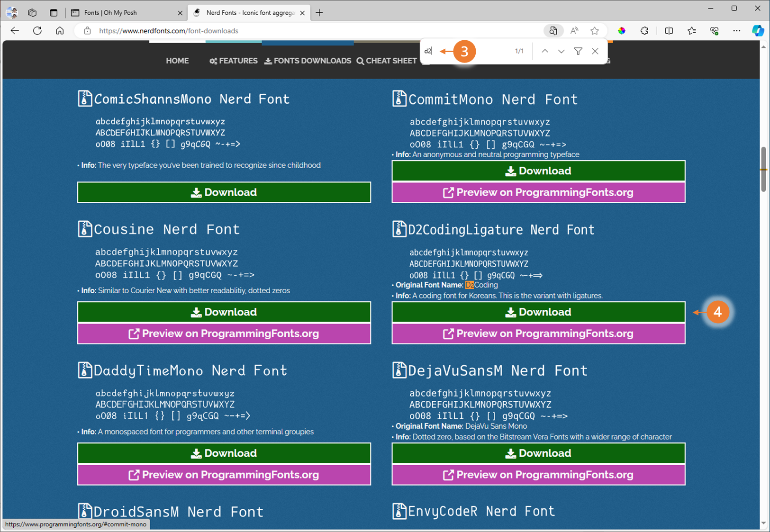Preview DaddyTimeMono on ProgrammingFonts.org
This screenshot has width=770, height=532.
pyautogui.click(x=224, y=475)
